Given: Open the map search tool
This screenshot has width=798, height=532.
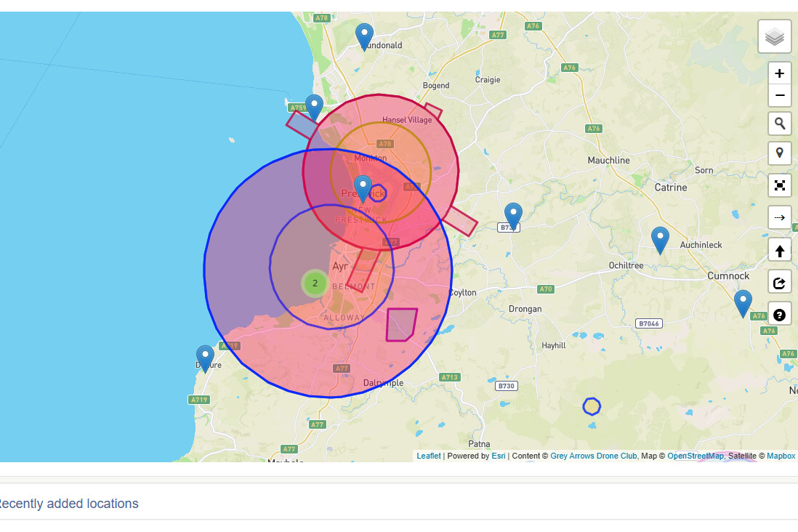Looking at the screenshot, I should (x=779, y=124).
